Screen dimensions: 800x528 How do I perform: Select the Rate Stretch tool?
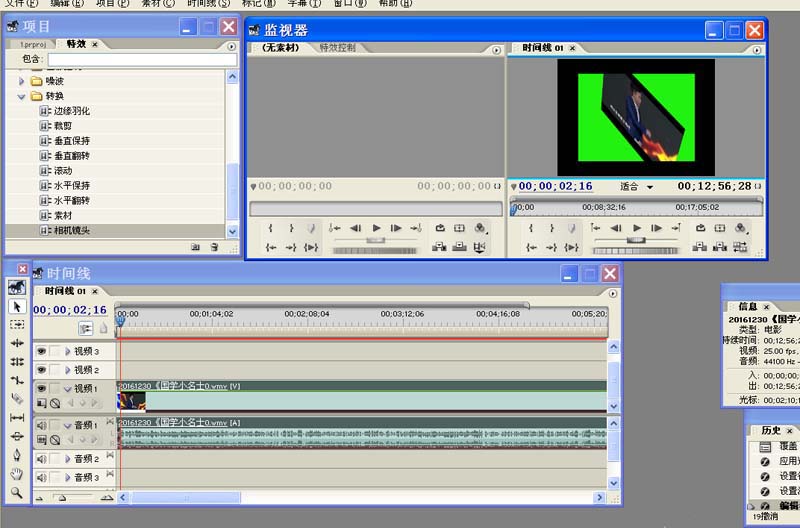click(x=17, y=380)
